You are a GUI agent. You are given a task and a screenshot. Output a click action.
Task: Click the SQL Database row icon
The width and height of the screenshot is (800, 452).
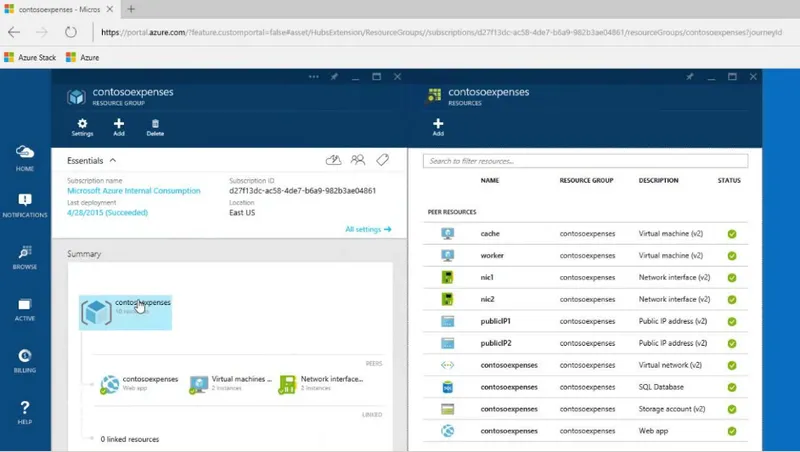447,387
